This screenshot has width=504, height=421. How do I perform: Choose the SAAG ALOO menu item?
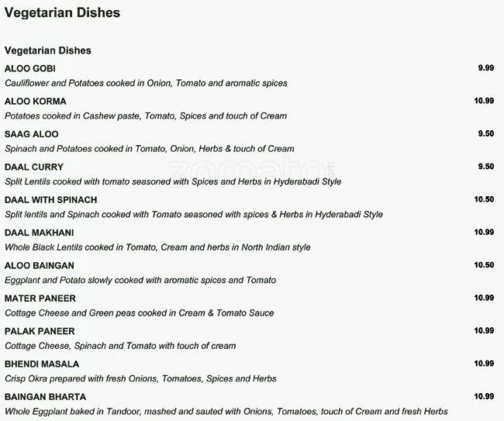[x=32, y=134]
